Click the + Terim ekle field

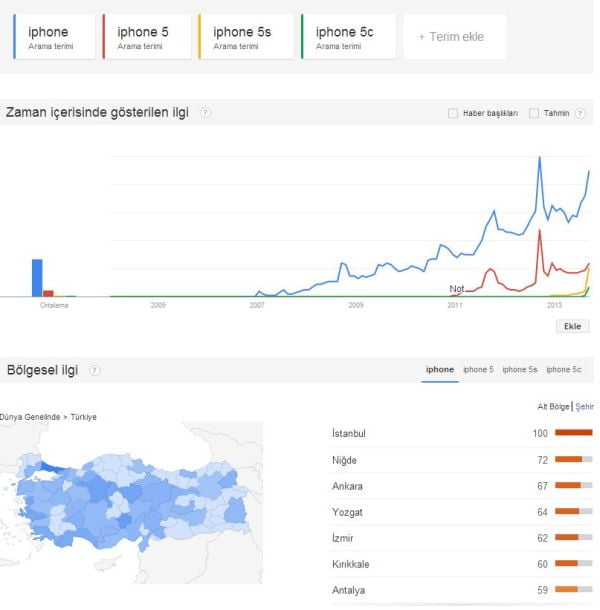[453, 37]
